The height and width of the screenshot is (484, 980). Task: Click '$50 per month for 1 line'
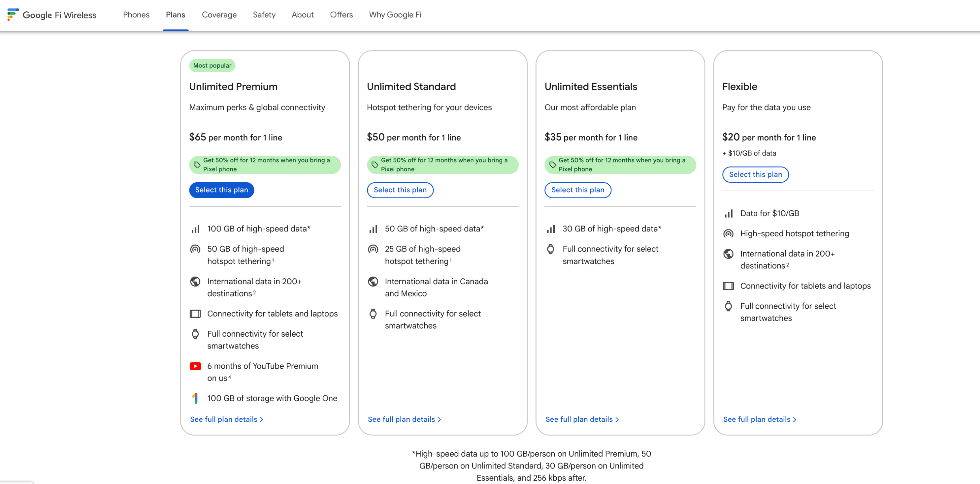click(413, 137)
